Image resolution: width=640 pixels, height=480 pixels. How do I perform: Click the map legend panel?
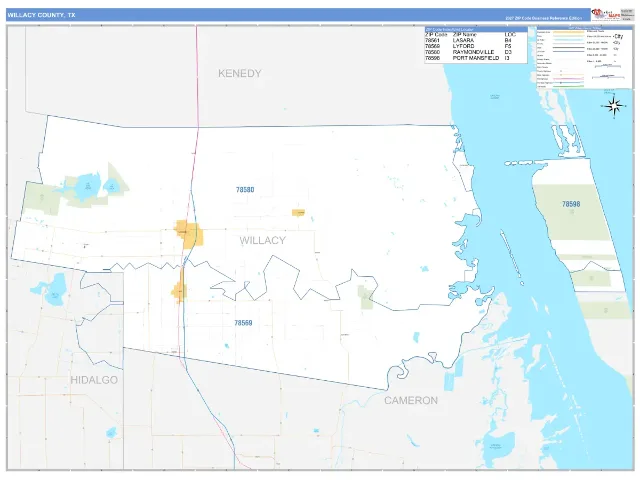pos(584,58)
